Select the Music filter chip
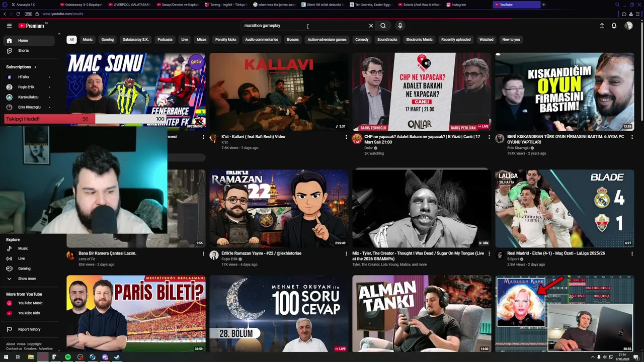The image size is (644, 362). (x=88, y=40)
